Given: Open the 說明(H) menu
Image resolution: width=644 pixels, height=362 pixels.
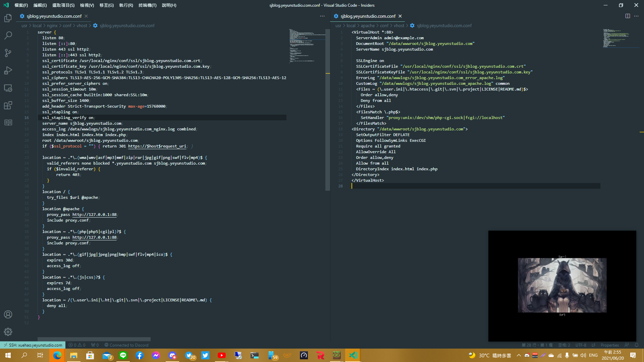Looking at the screenshot, I should tap(169, 5).
